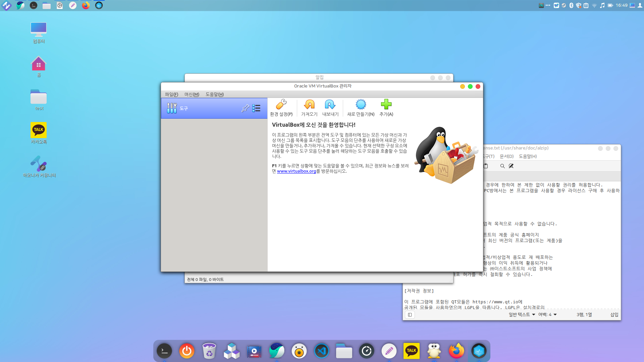
Task: Open the Tools list menu icon
Action: click(256, 108)
